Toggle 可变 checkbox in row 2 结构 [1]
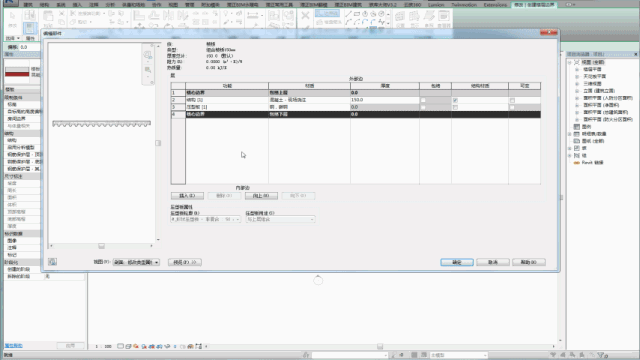This screenshot has width=640, height=360. point(512,100)
